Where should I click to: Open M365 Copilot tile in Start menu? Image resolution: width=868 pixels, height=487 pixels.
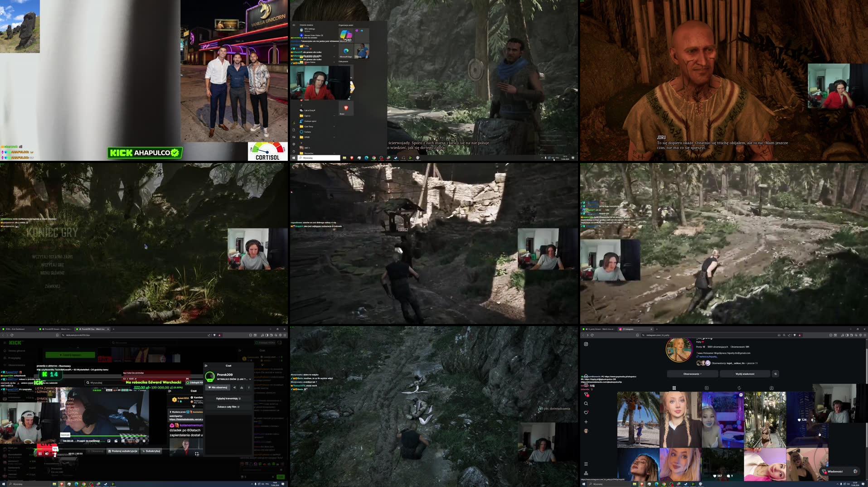coord(346,35)
